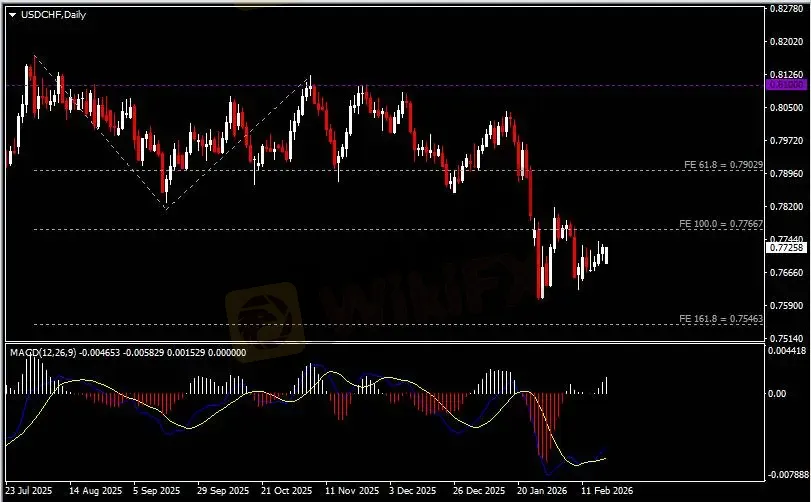Image resolution: width=811 pixels, height=502 pixels.
Task: Click the USDCHF,Daily chart title
Action: (50, 13)
